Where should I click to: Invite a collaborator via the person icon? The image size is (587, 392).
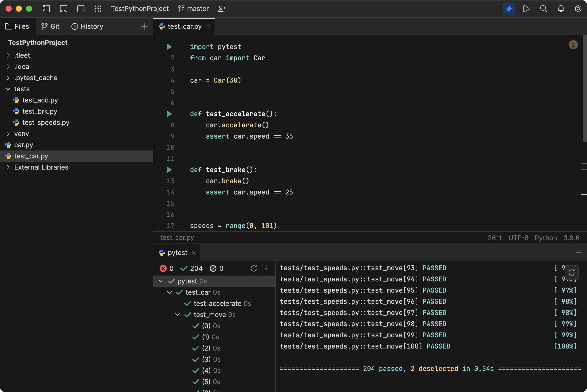pos(222,8)
